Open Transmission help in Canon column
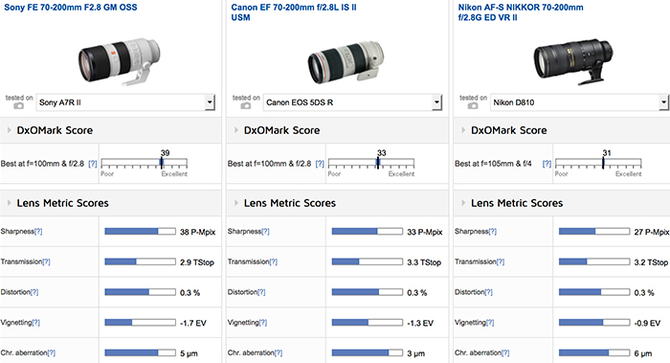Screen dimensions: 670x363 (273, 262)
